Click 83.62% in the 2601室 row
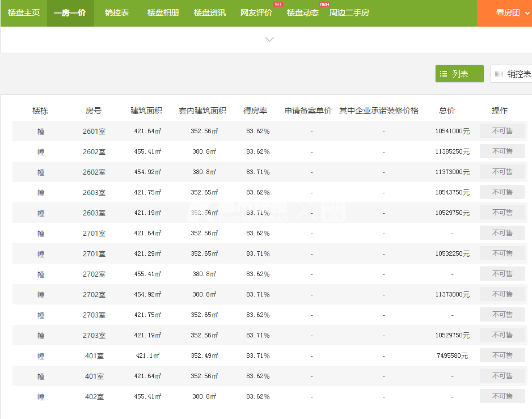The height and width of the screenshot is (419, 532). tap(258, 132)
